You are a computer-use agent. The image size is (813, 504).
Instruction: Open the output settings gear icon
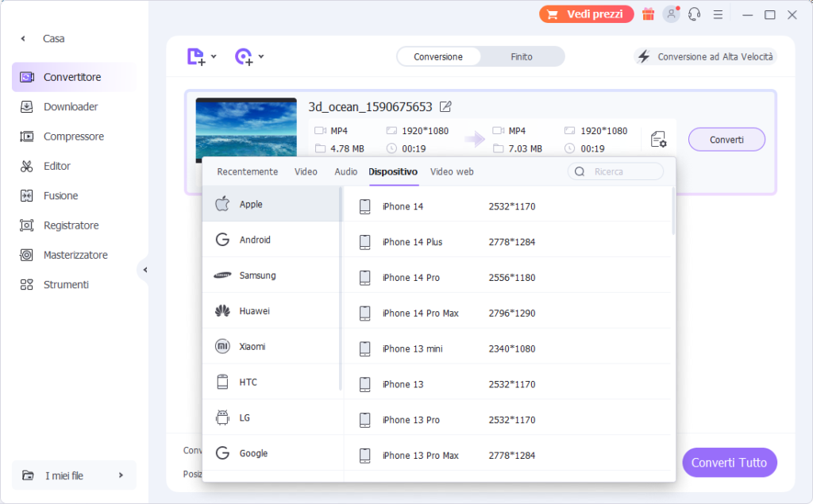click(x=658, y=139)
